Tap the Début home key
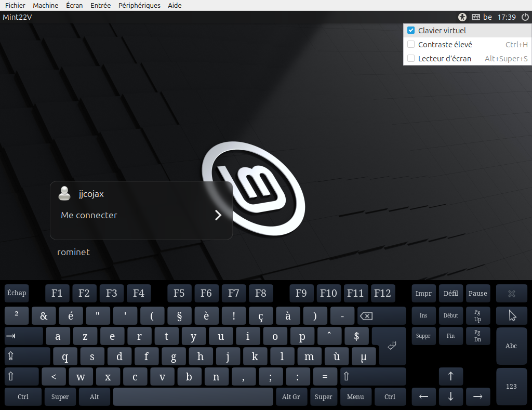The width and height of the screenshot is (532, 410). click(450, 315)
